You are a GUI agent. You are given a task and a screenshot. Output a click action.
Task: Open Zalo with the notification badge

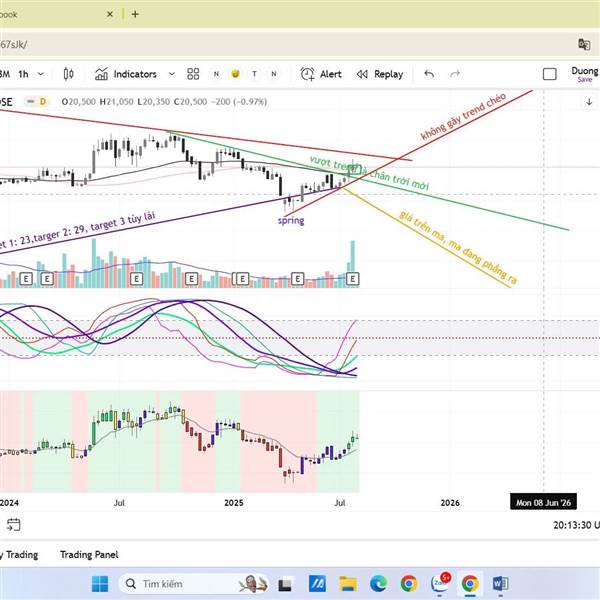(x=440, y=584)
